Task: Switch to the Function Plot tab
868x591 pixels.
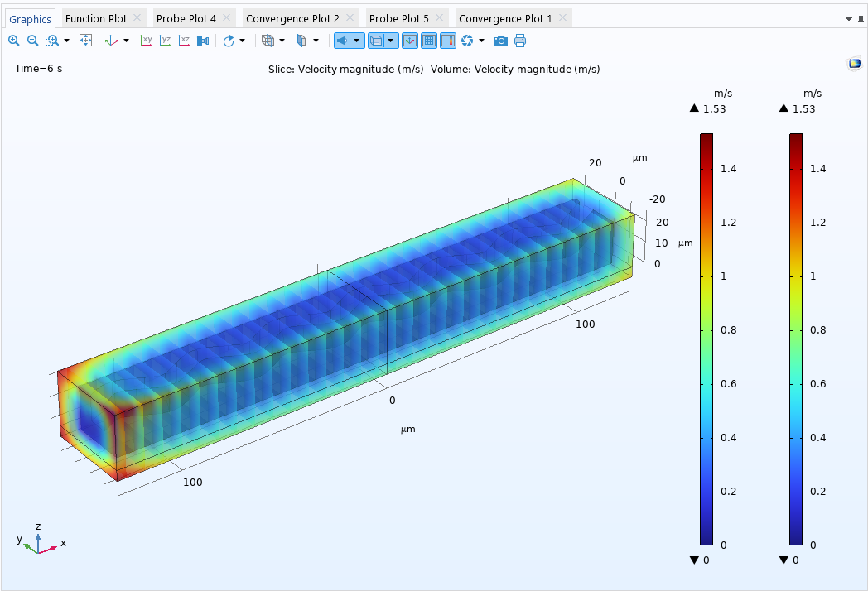Action: (96, 18)
